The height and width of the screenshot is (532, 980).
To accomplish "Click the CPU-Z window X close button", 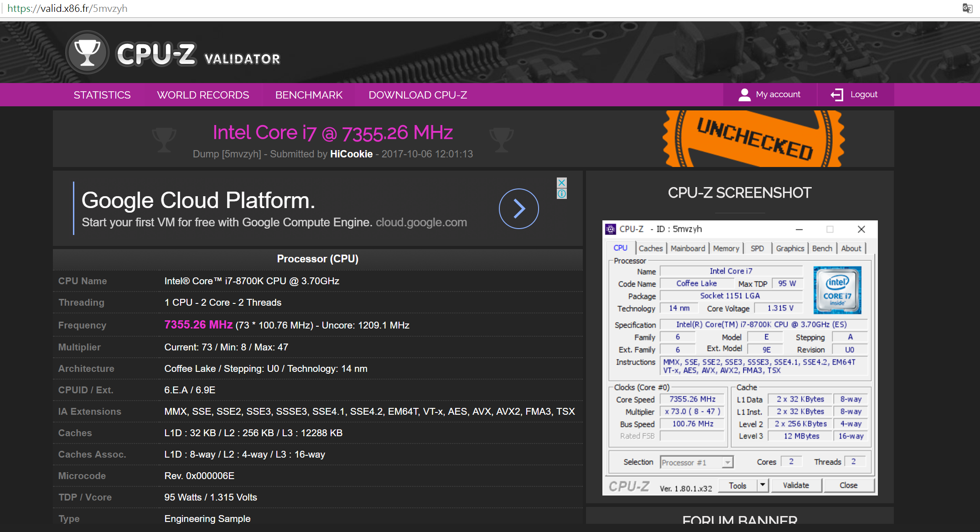I will pyautogui.click(x=861, y=229).
